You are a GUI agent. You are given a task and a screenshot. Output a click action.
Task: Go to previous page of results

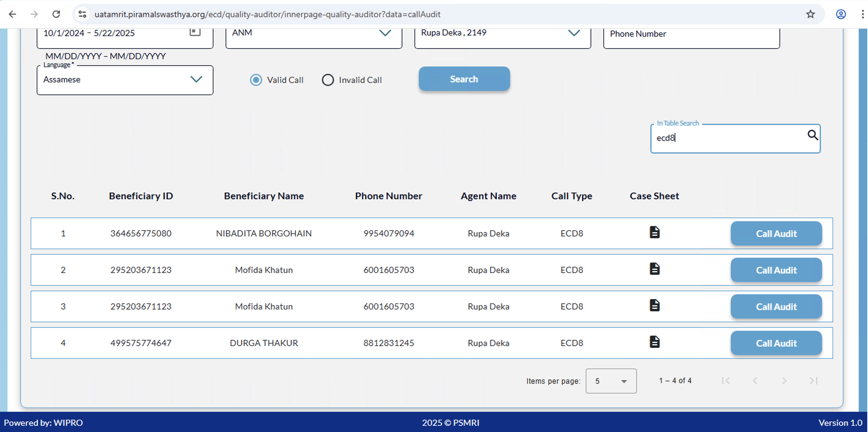[755, 381]
